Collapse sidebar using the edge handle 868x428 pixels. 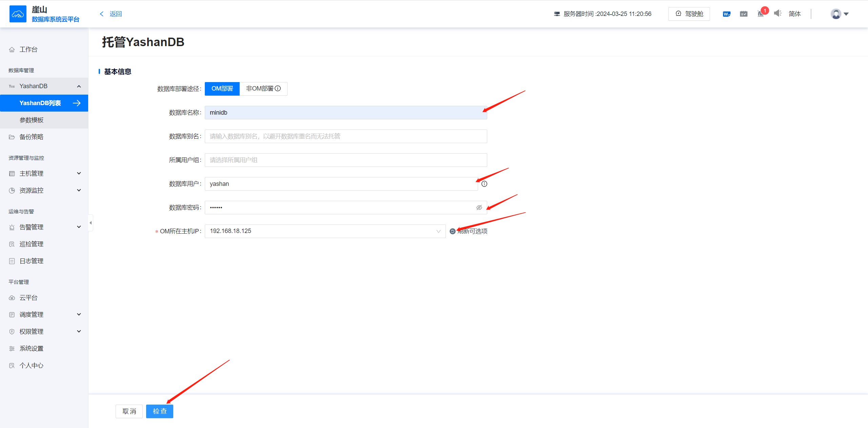point(91,223)
